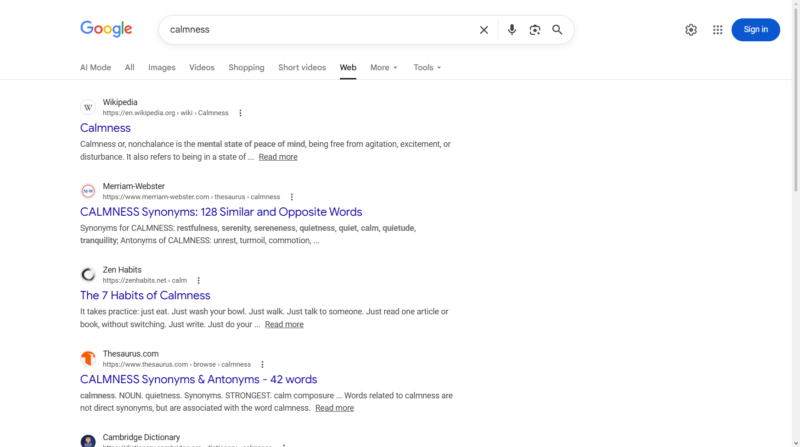Open the three-dot menu for the Merriam-Webster result
800x447 pixels.
[x=292, y=197]
